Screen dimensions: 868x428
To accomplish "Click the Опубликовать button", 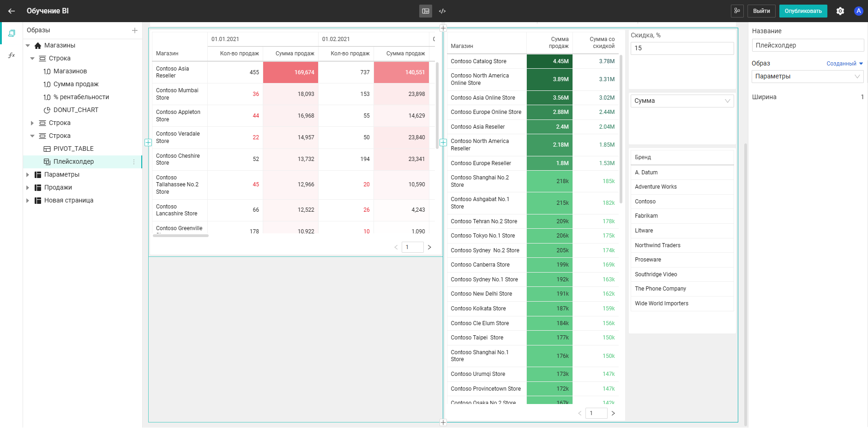I will 803,11.
